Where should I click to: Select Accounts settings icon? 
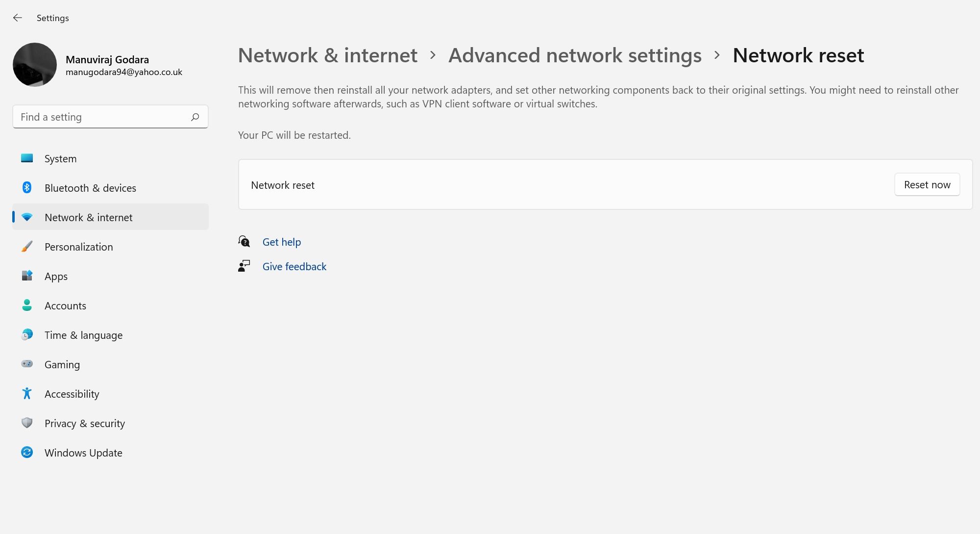tap(26, 305)
